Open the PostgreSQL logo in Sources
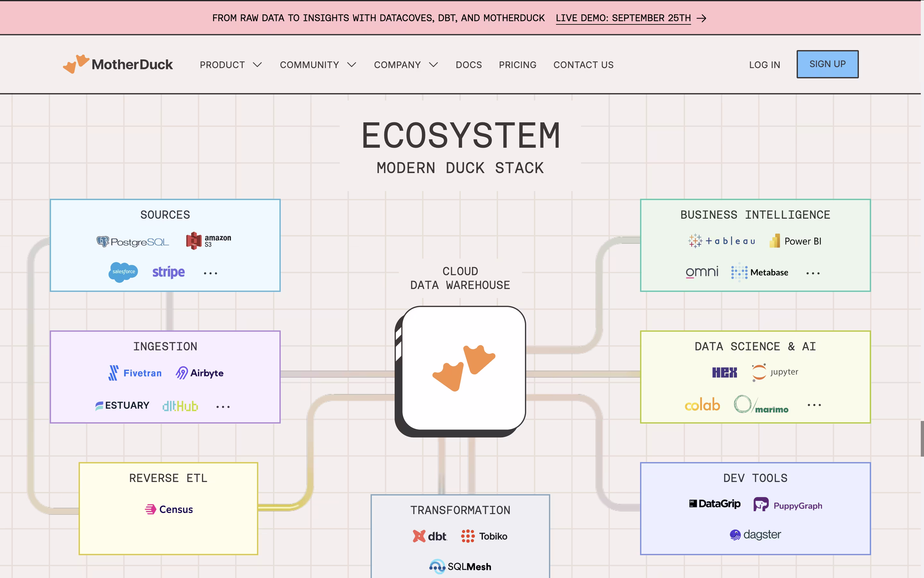This screenshot has width=924, height=578. click(x=133, y=241)
